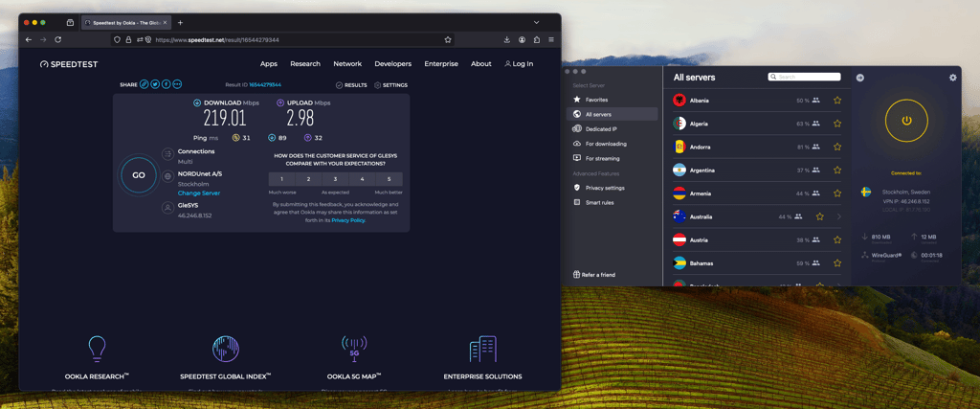Open Speedtest SETTINGS link
This screenshot has height=409, width=980.
click(x=390, y=85)
